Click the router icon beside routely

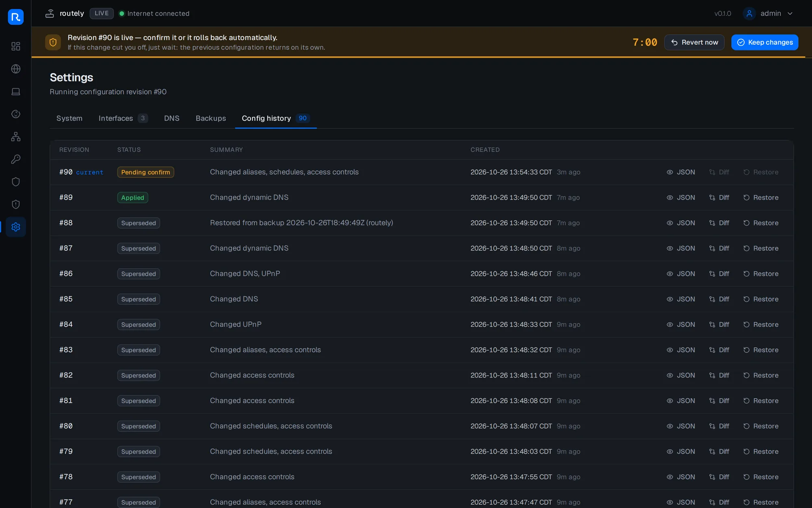coord(50,13)
